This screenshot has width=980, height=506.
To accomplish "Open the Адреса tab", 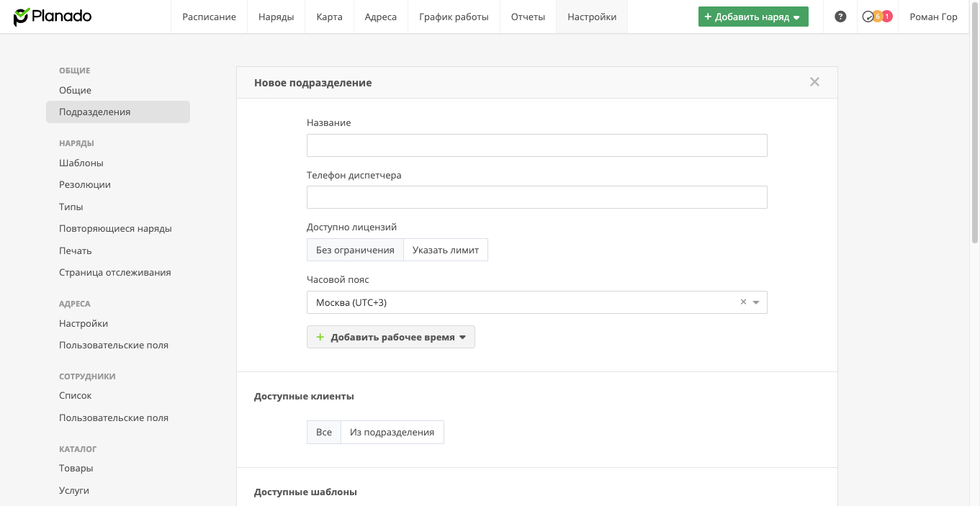I will (381, 17).
